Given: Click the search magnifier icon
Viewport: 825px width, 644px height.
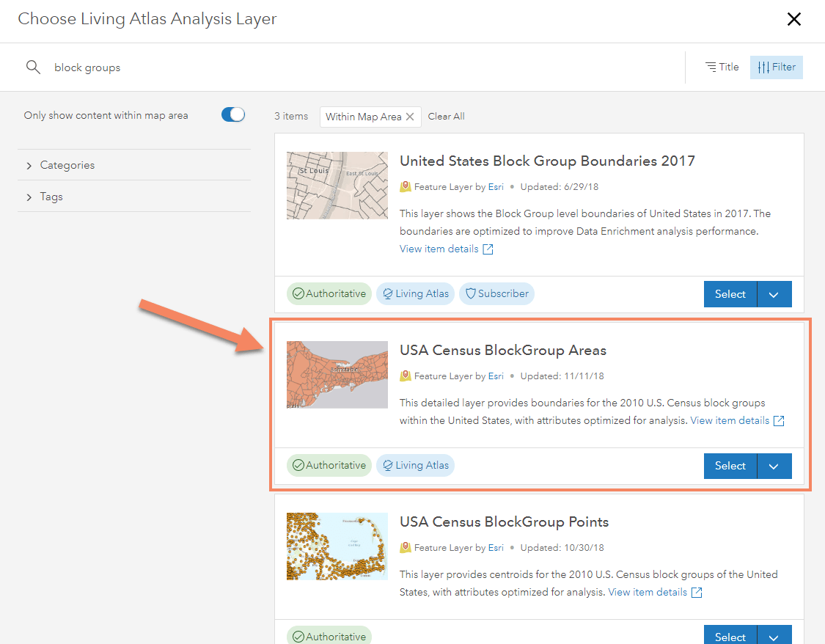Looking at the screenshot, I should (x=32, y=67).
